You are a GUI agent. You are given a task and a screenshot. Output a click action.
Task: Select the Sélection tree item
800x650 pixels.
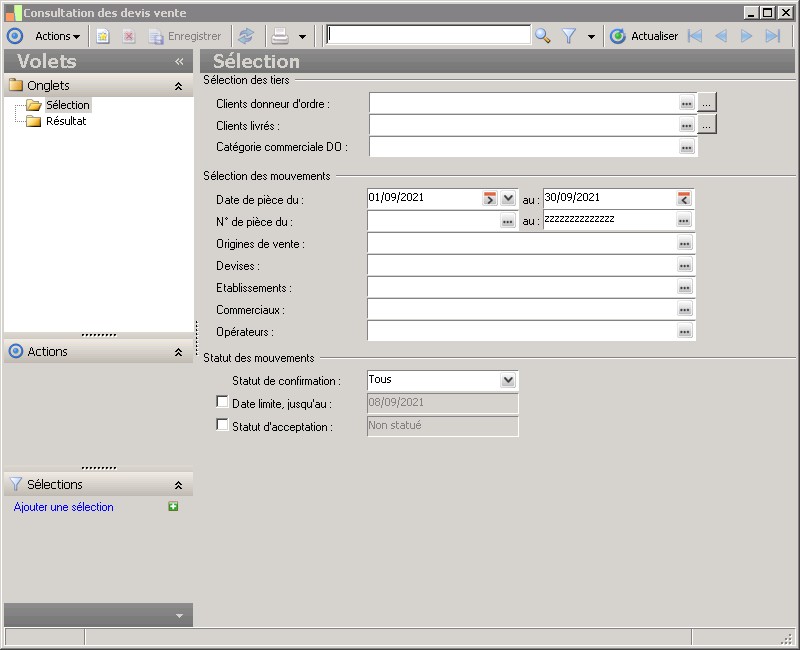pos(67,105)
